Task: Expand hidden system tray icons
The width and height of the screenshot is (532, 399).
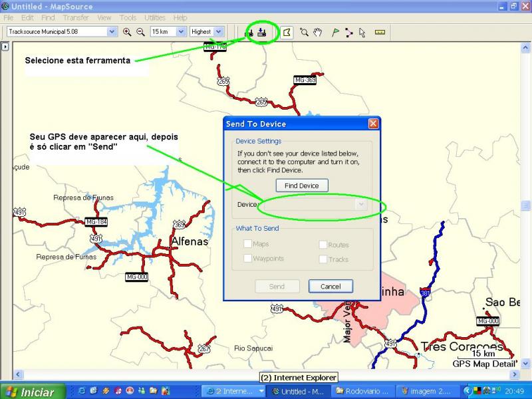Action: (468, 391)
